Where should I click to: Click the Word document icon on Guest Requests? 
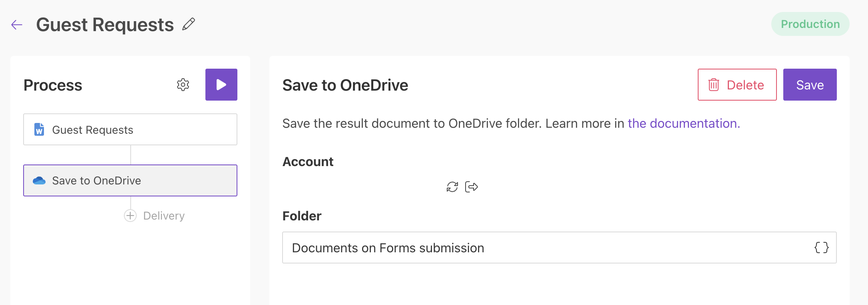(x=39, y=129)
